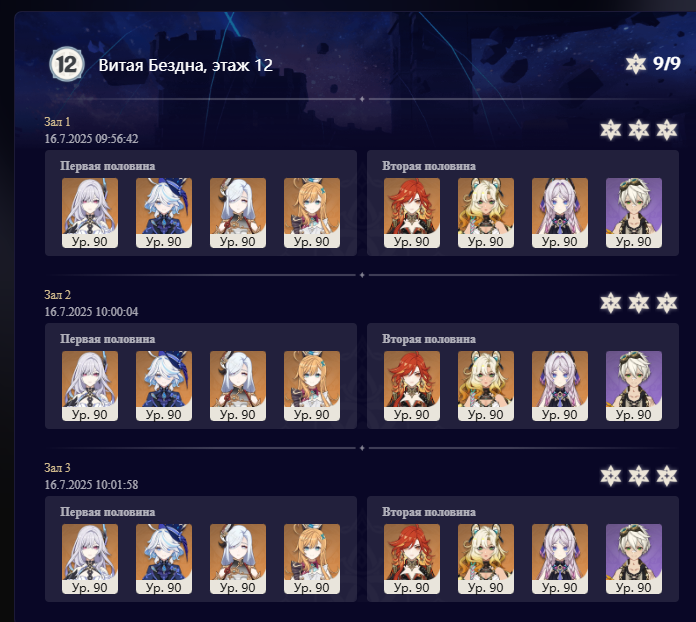Select the lavender-haired character in Зал 2 second half
Image resolution: width=696 pixels, height=622 pixels.
pyautogui.click(x=559, y=386)
